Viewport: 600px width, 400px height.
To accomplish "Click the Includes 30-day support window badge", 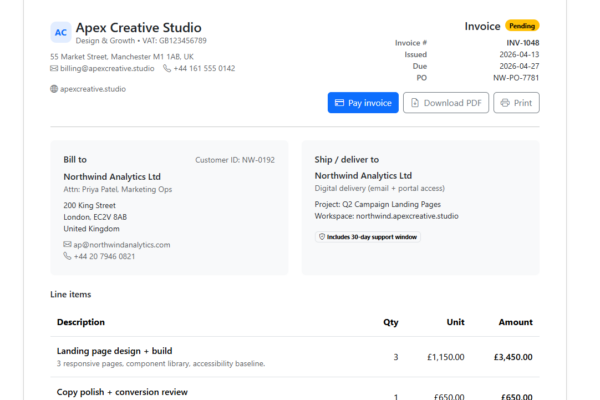I will tap(368, 237).
